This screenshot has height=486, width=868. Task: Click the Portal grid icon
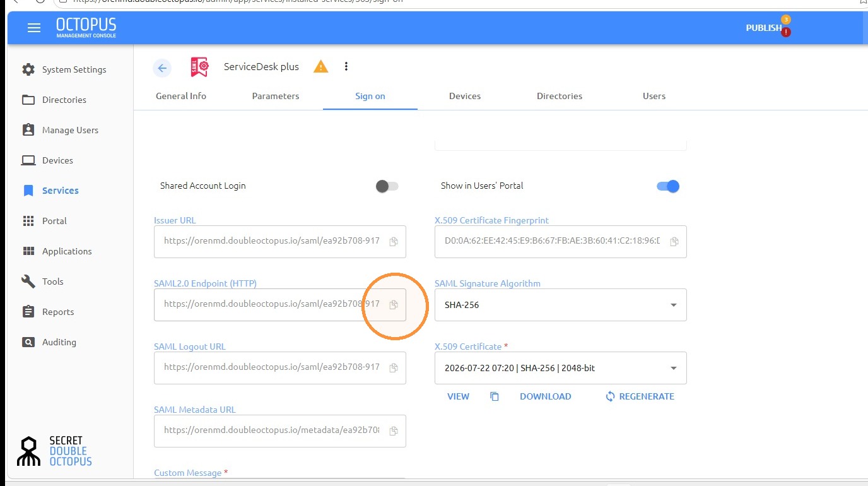tap(28, 221)
